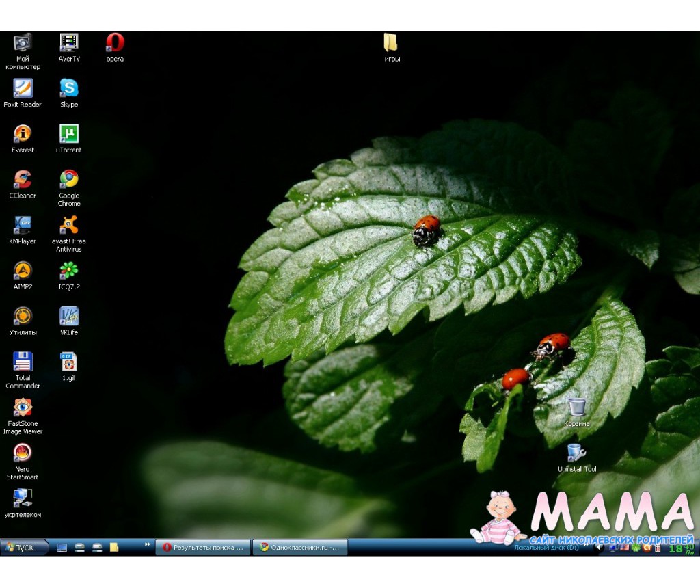Launch Uninstall Tool from the desktop
700x588 pixels.
tap(577, 453)
